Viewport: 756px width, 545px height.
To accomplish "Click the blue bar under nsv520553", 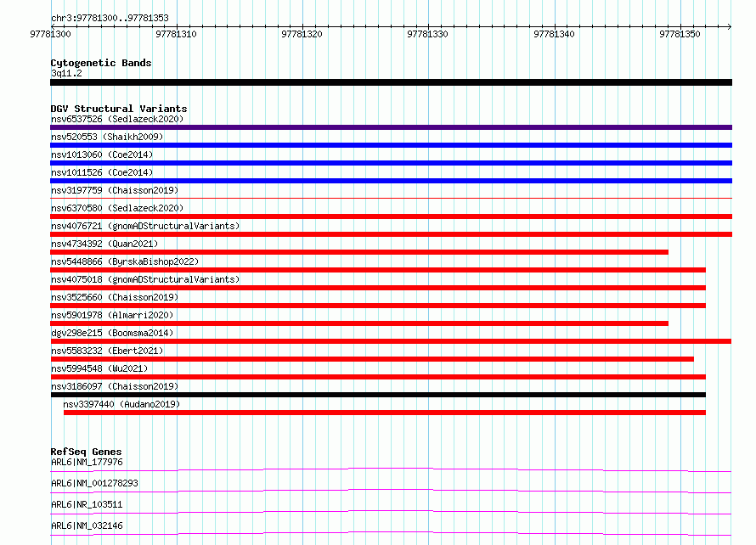I will pyautogui.click(x=391, y=145).
